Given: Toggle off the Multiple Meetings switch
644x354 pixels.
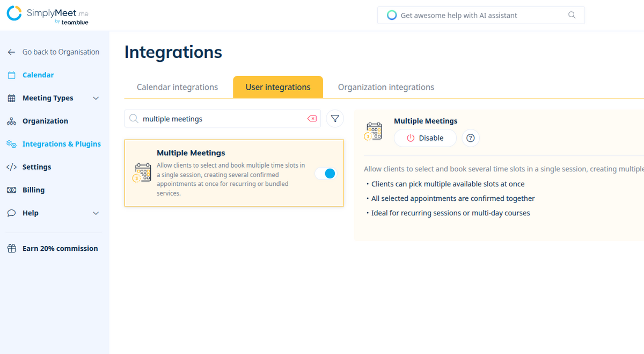Looking at the screenshot, I should pos(326,174).
